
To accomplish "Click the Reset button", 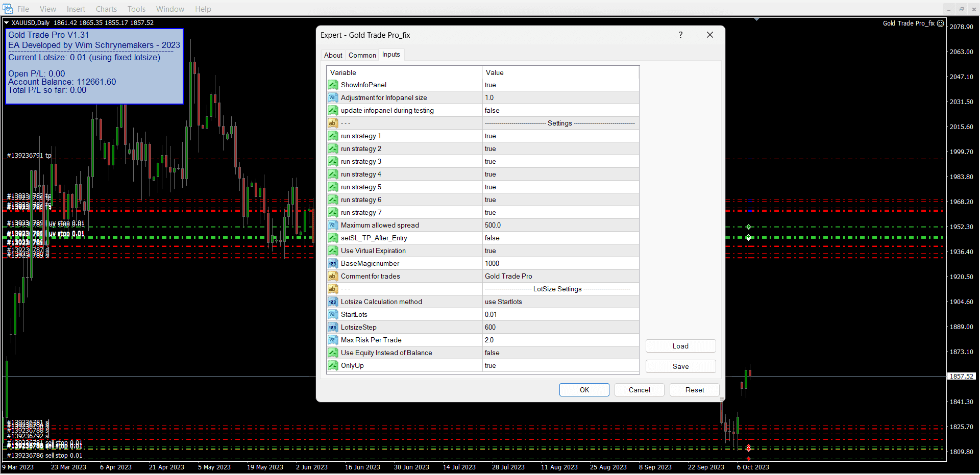I will (x=694, y=389).
